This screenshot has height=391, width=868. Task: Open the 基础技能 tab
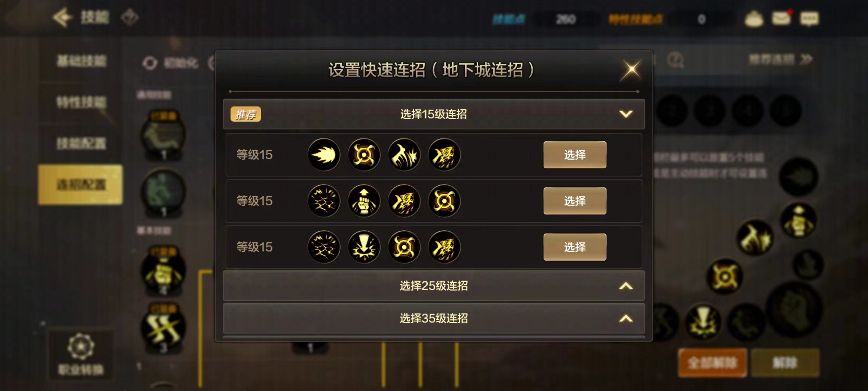(x=81, y=61)
